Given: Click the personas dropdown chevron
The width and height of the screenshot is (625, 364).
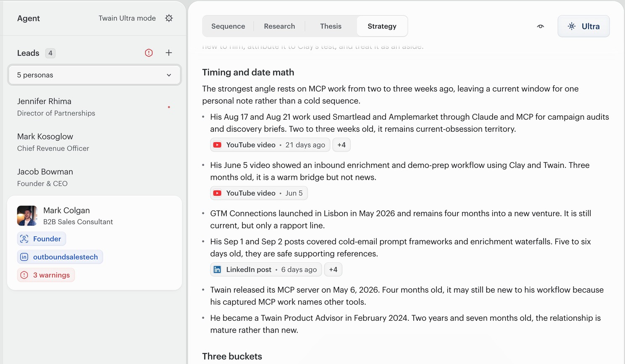Looking at the screenshot, I should [169, 75].
